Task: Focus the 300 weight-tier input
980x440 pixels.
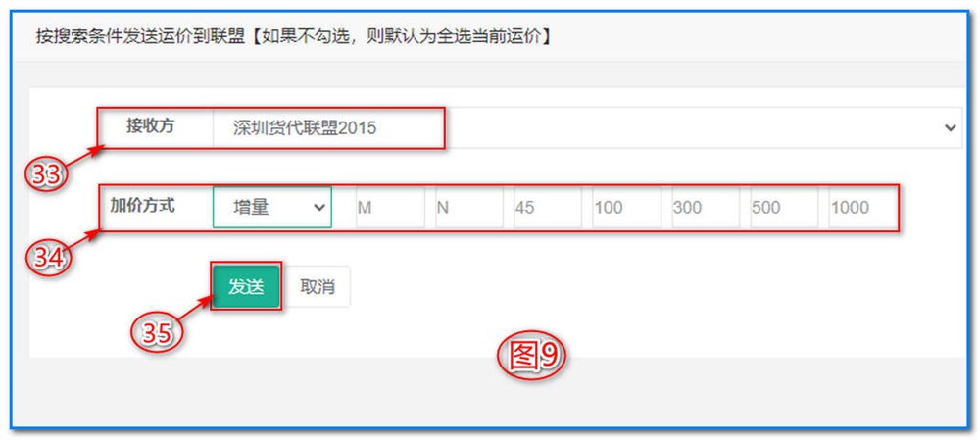Action: click(x=706, y=207)
